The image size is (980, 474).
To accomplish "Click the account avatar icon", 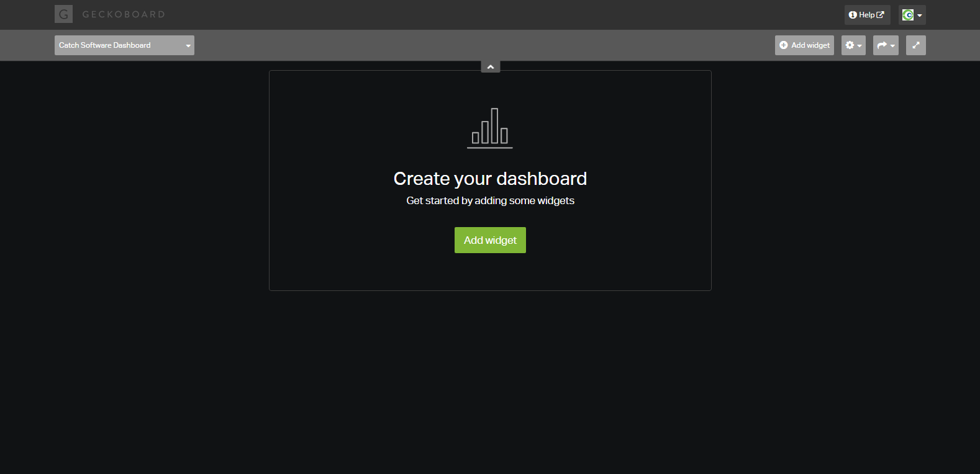I will (907, 15).
